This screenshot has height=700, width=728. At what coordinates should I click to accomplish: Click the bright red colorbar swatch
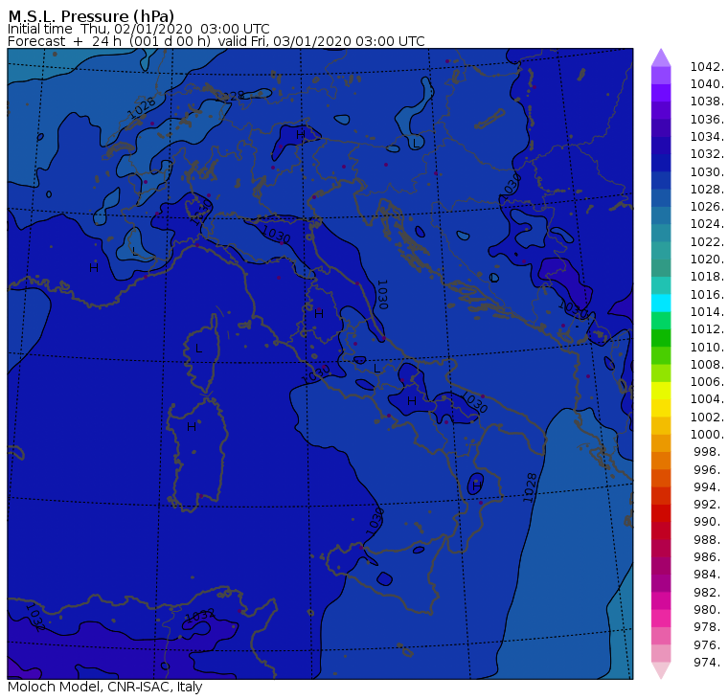(x=661, y=513)
